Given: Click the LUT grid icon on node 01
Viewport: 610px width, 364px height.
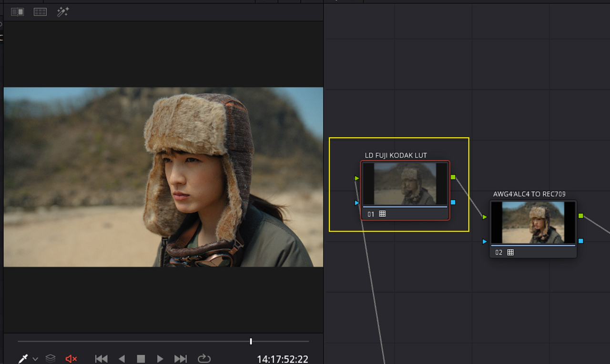Looking at the screenshot, I should coord(382,214).
